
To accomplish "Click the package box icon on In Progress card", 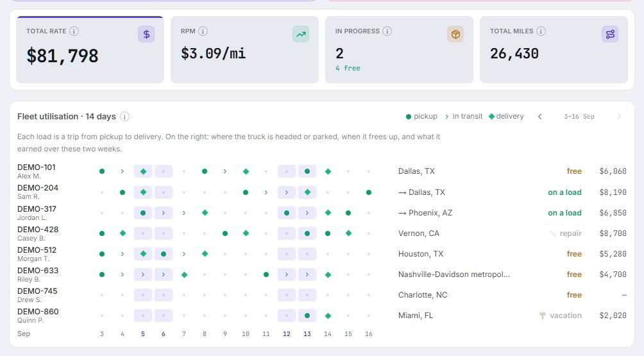I will pyautogui.click(x=455, y=34).
